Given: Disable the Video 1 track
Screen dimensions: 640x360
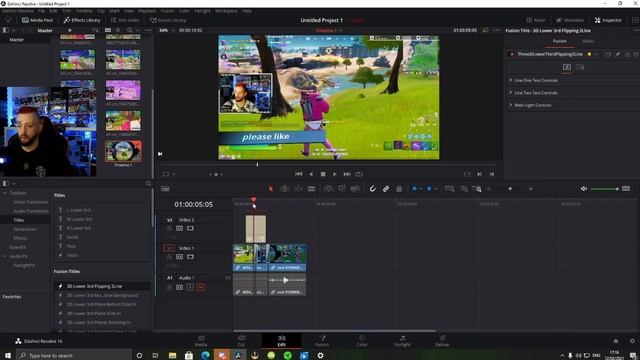Looking at the screenshot, I should [x=190, y=257].
